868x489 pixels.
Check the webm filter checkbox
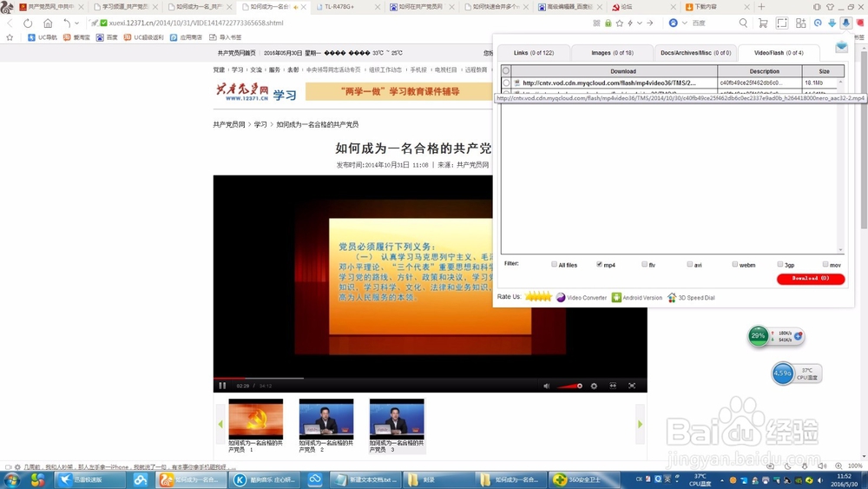[734, 264]
